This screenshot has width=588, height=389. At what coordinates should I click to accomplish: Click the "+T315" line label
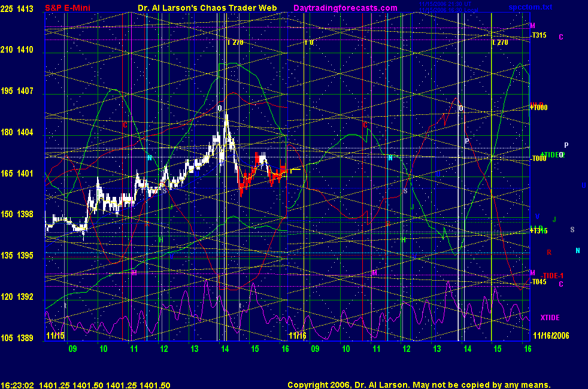pos(539,231)
